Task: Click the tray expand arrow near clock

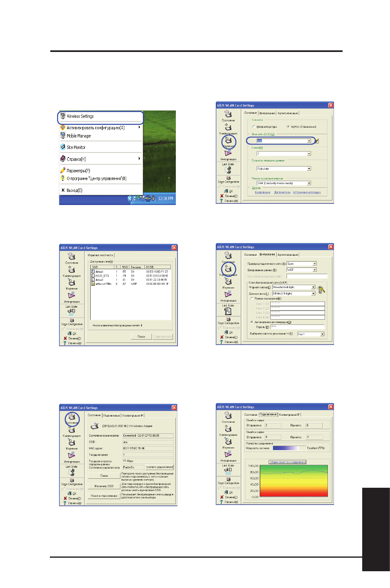Action: [x=130, y=199]
